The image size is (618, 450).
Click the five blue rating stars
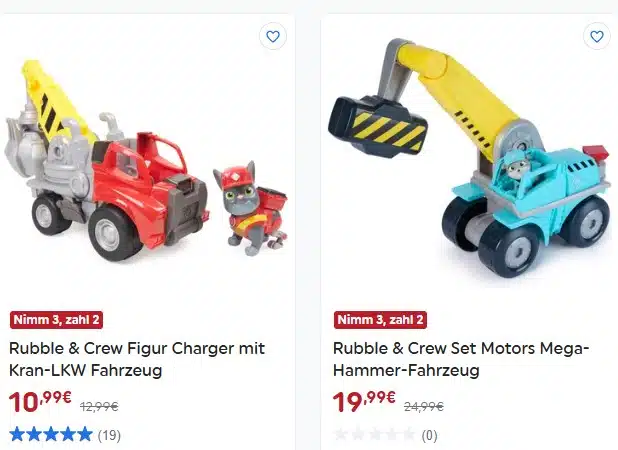[x=51, y=435]
